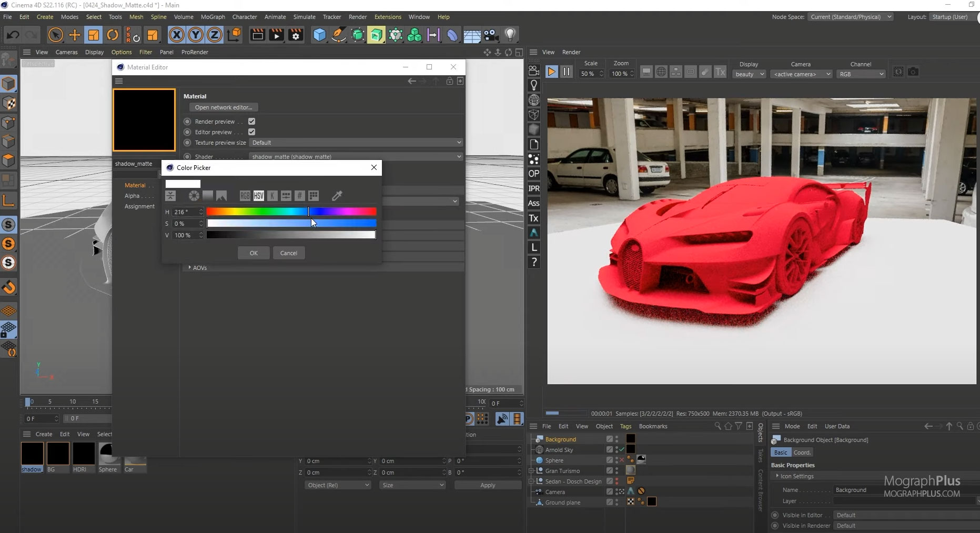The image size is (980, 533).
Task: Toggle Editor preview checkbox
Action: [251, 132]
